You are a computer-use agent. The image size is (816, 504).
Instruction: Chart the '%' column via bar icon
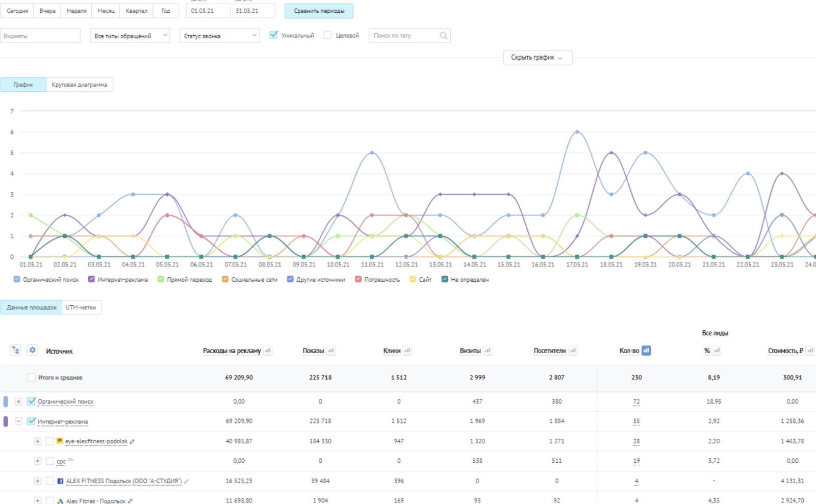(x=717, y=351)
